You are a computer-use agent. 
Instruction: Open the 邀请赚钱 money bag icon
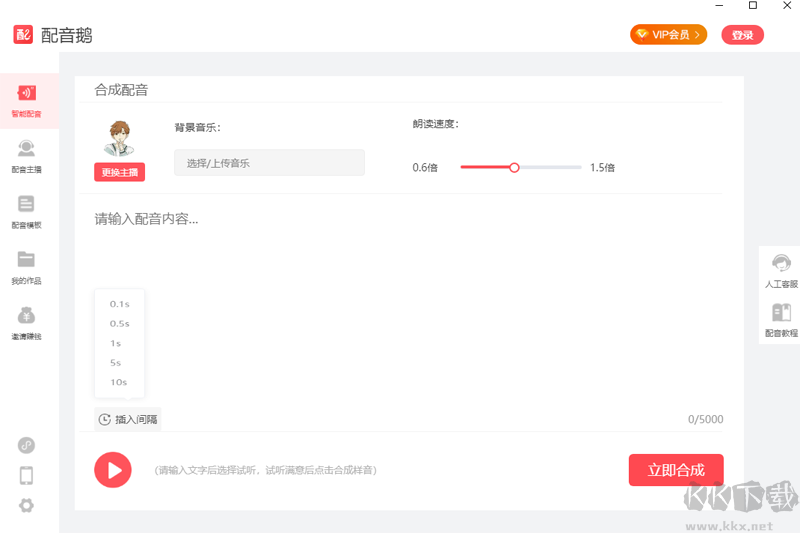[27, 322]
